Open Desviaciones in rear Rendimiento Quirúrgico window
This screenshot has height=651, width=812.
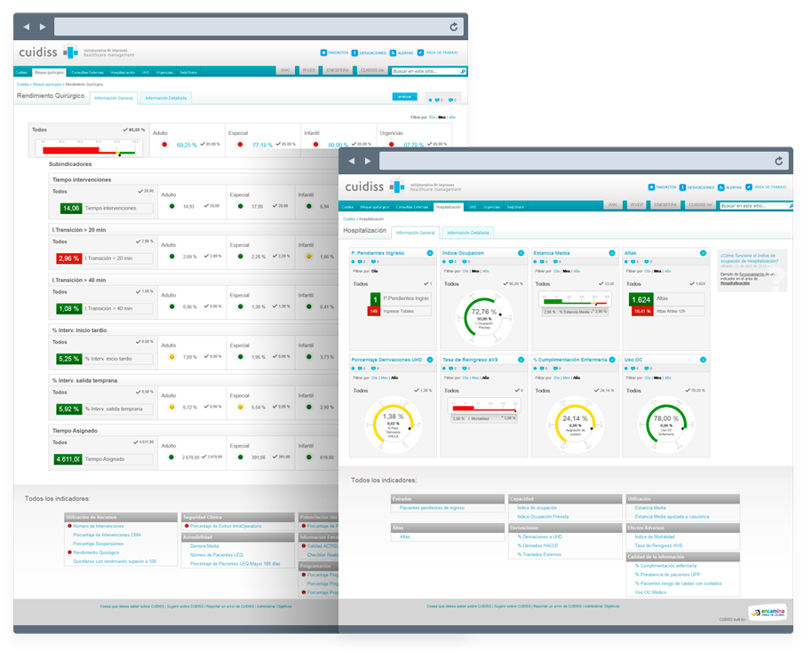tap(369, 52)
